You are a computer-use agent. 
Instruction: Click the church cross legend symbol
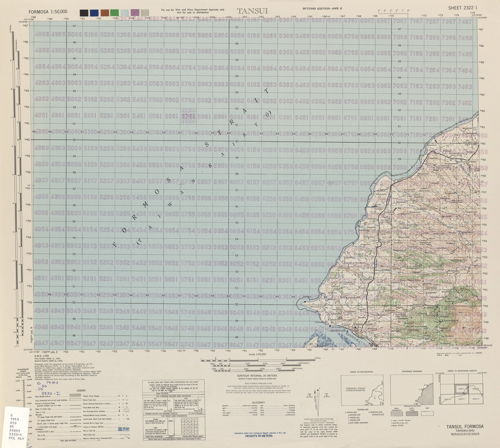119,400
